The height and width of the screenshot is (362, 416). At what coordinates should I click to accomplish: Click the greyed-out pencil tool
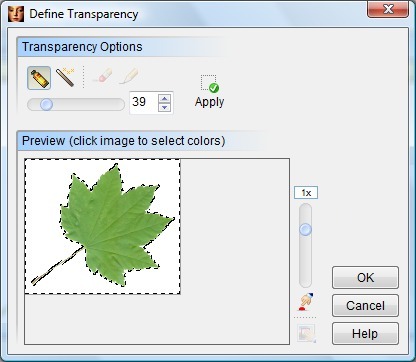[x=129, y=76]
